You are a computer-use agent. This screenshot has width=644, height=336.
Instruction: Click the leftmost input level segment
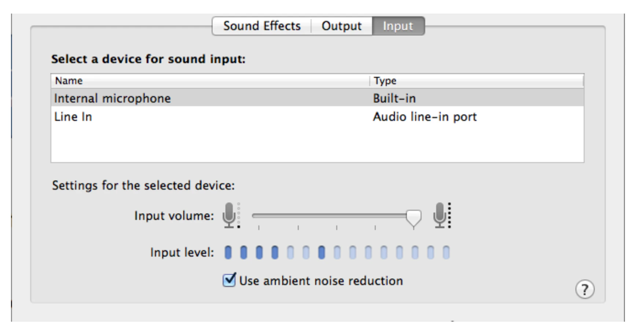(x=229, y=252)
